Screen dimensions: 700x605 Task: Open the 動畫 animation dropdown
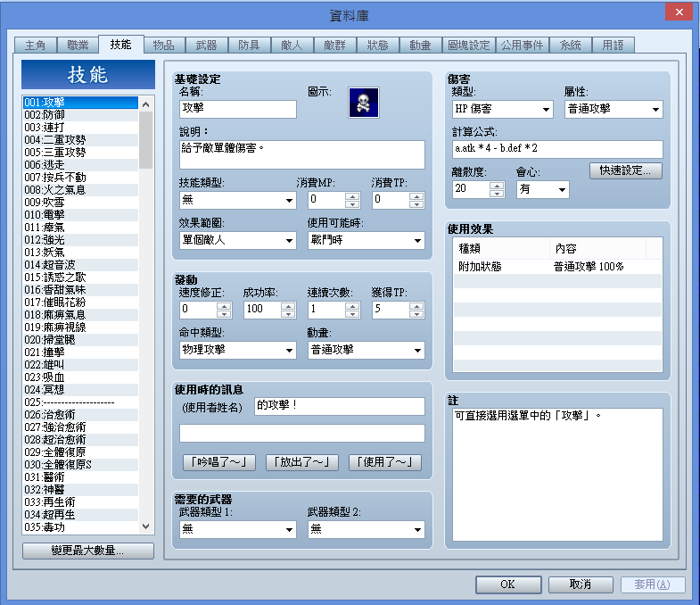coord(366,350)
